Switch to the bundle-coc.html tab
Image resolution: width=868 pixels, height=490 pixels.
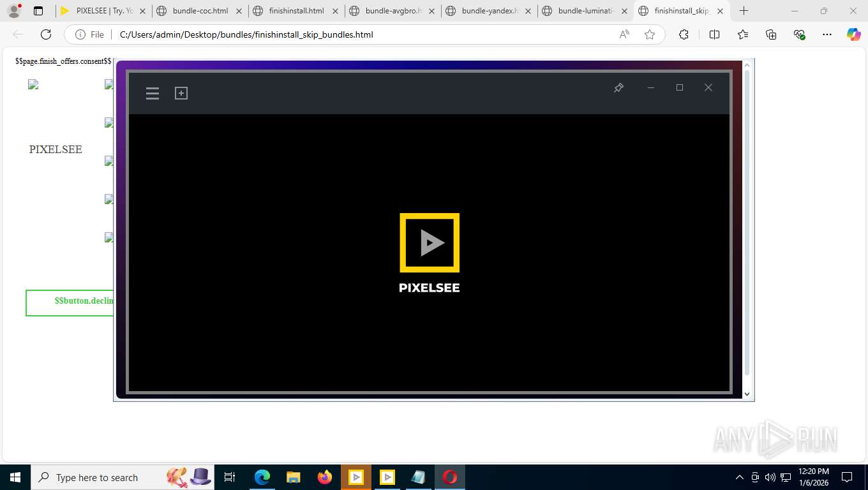pyautogui.click(x=200, y=11)
